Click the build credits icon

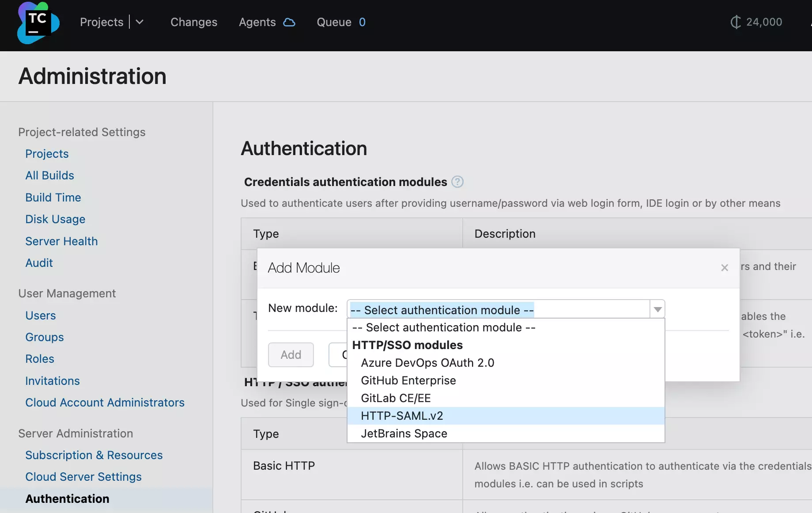click(735, 22)
